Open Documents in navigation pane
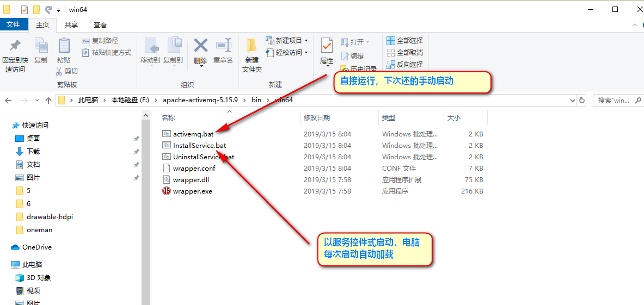Image resolution: width=644 pixels, height=305 pixels. tap(33, 165)
